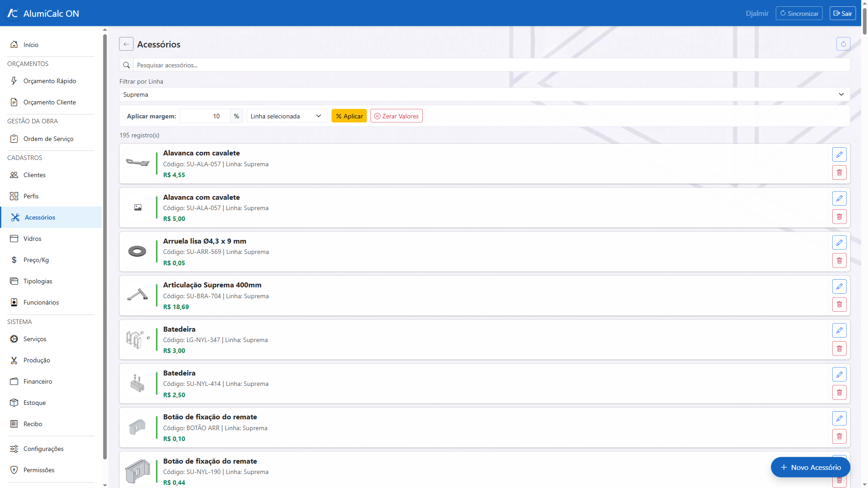The image size is (868, 488).
Task: Click code text SU-ARR-569
Action: point(204,252)
